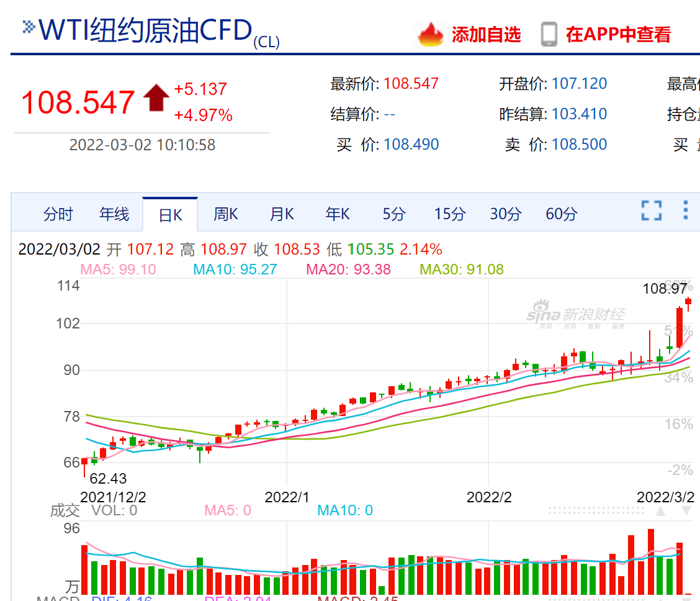Click 结算价 dash value
The height and width of the screenshot is (601, 700).
(389, 114)
